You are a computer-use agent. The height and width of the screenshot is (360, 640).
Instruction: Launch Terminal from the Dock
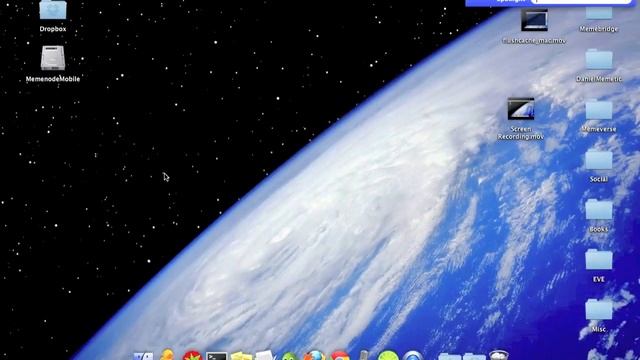(216, 356)
